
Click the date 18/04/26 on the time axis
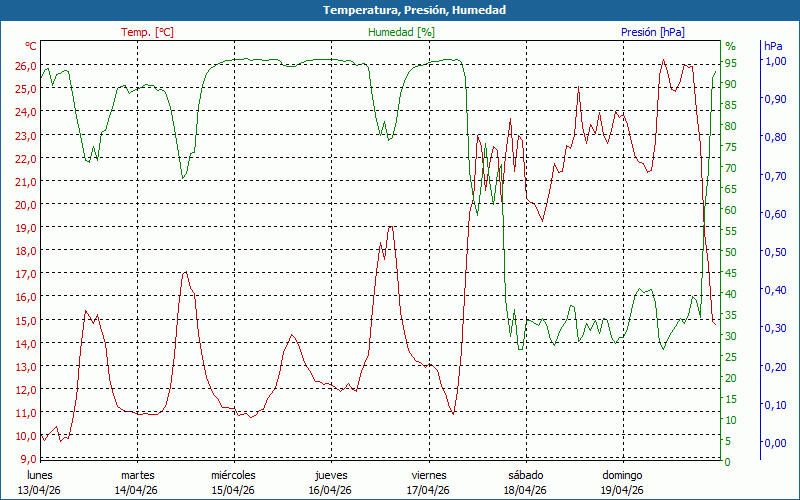(x=525, y=490)
